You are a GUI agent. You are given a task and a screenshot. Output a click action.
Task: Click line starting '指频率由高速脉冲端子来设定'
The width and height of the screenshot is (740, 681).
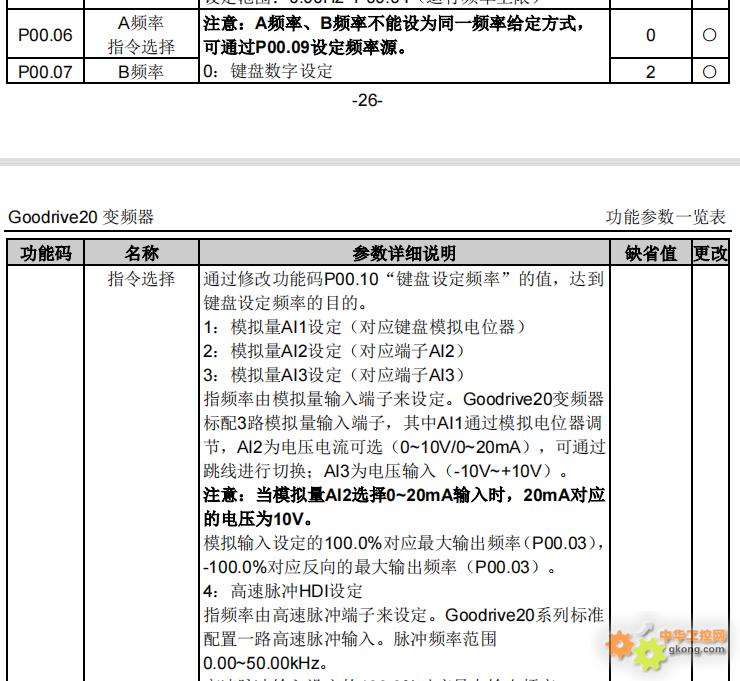pos(404,615)
